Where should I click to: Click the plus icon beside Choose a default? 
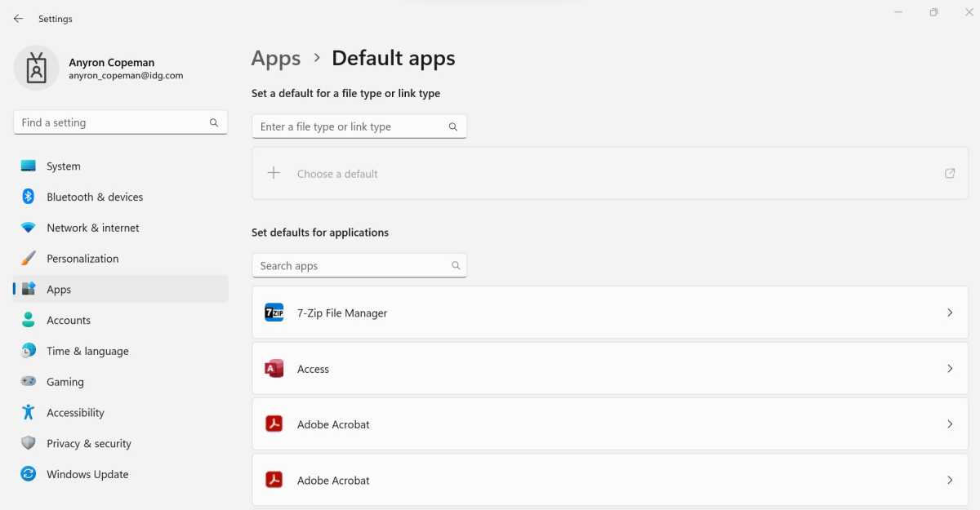pos(274,173)
